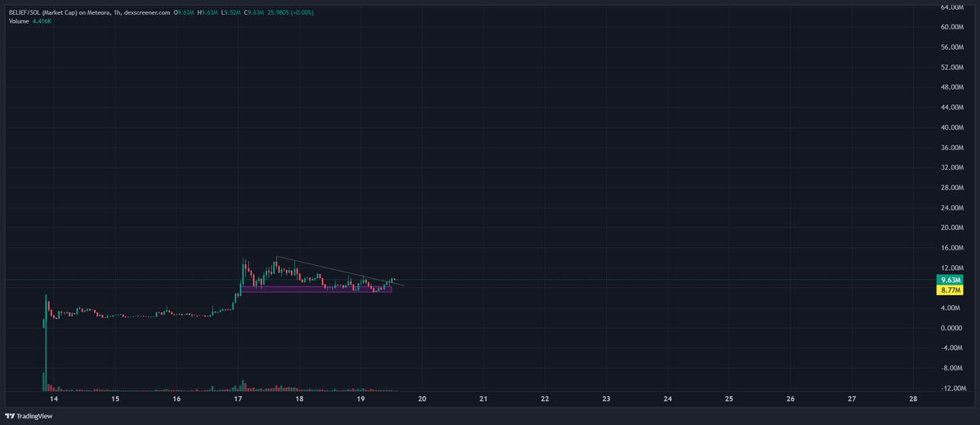Click the 60.00M price axis label
The image size is (980, 425).
(952, 27)
